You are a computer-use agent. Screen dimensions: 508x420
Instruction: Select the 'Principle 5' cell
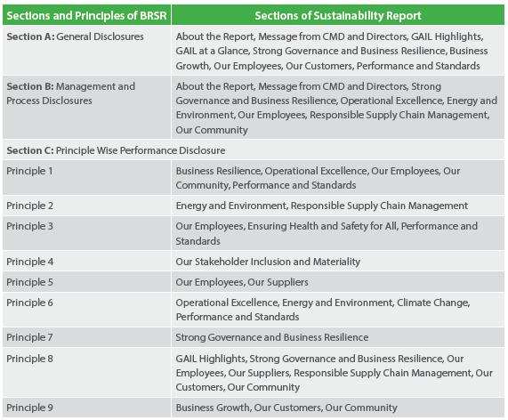click(x=86, y=281)
